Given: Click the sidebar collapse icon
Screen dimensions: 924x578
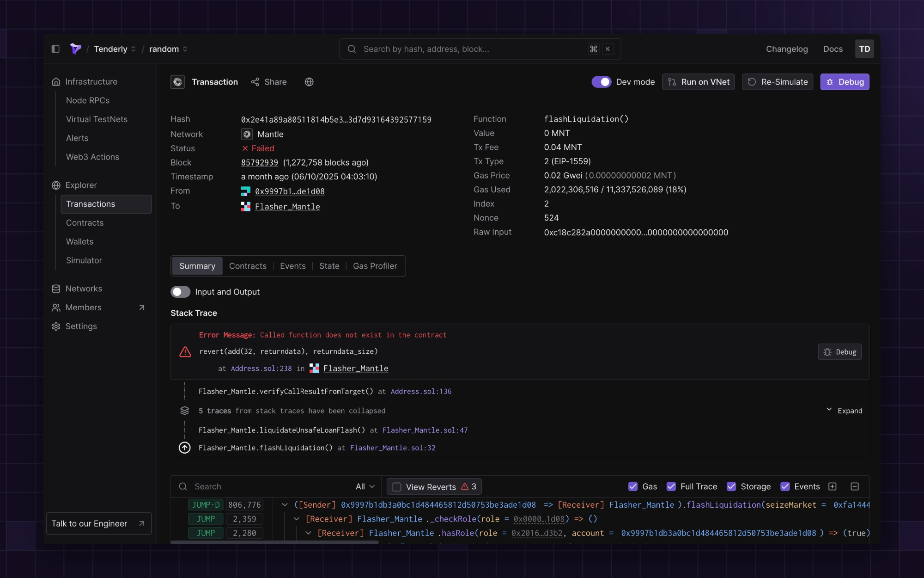Looking at the screenshot, I should click(55, 49).
